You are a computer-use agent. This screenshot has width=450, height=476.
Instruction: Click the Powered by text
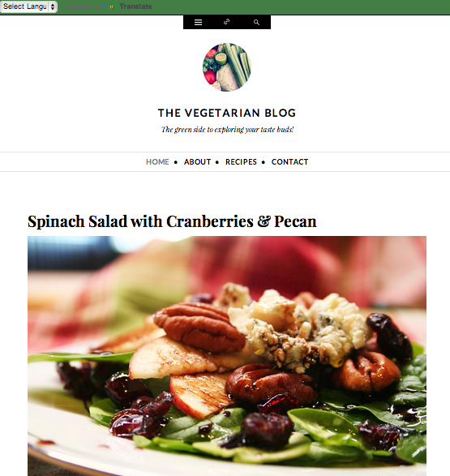pyautogui.click(x=82, y=6)
